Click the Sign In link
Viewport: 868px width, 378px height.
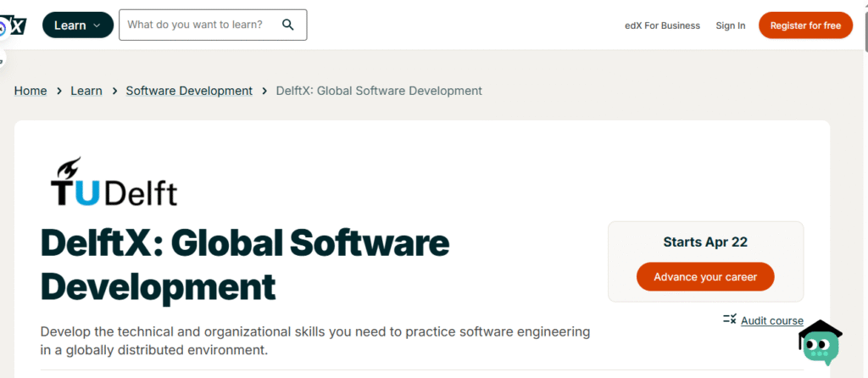click(x=730, y=25)
